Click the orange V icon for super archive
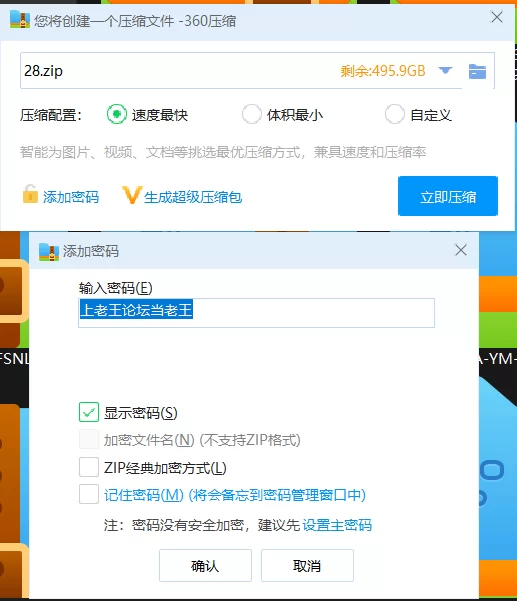The width and height of the screenshot is (517, 601). pos(132,195)
